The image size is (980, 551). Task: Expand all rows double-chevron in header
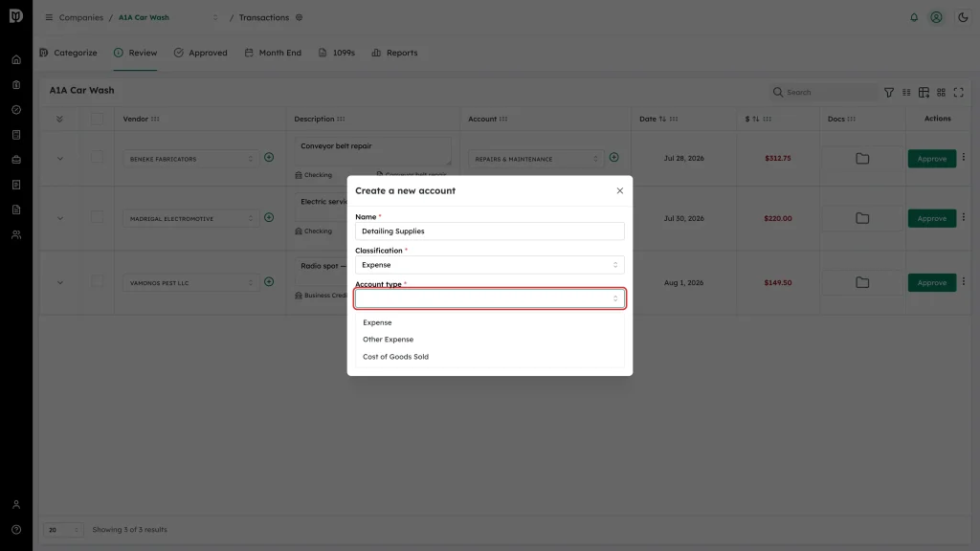click(59, 119)
